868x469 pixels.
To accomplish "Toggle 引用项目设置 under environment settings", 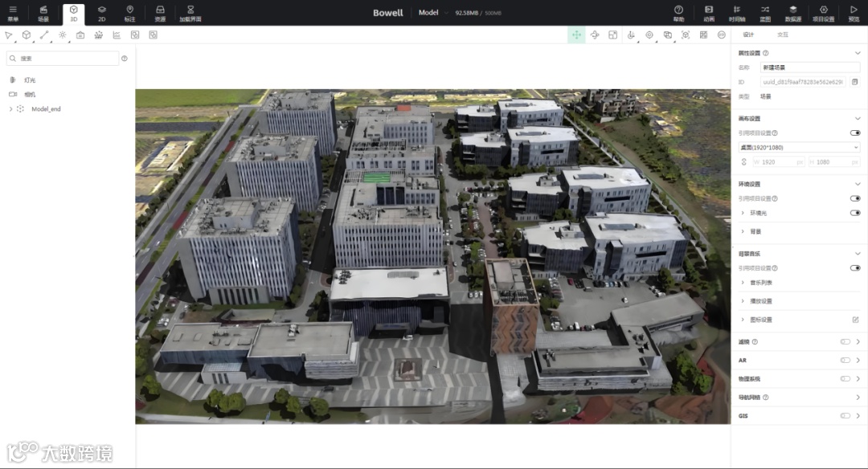I will point(855,198).
